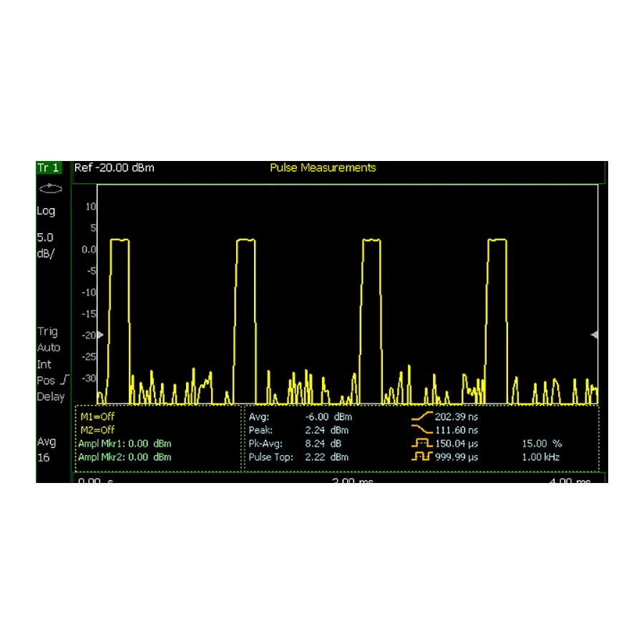This screenshot has height=644, width=644.
Task: Select the rise time measurement icon
Action: (421, 416)
